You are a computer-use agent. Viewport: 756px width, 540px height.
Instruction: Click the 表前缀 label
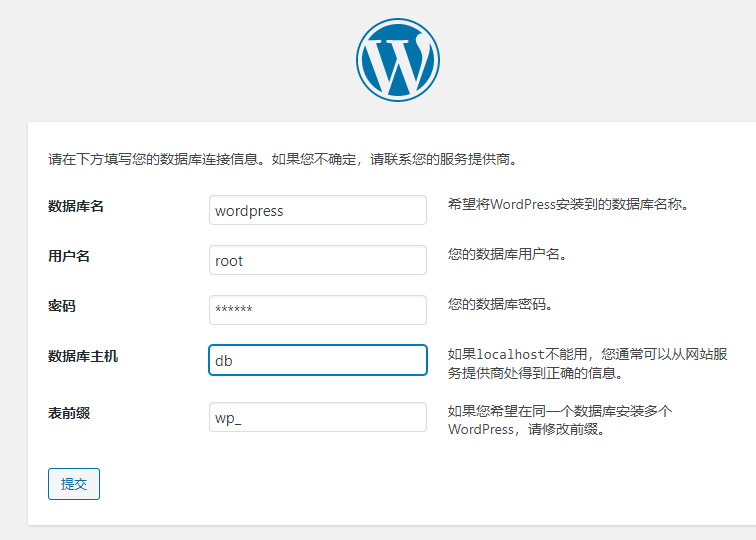point(69,413)
